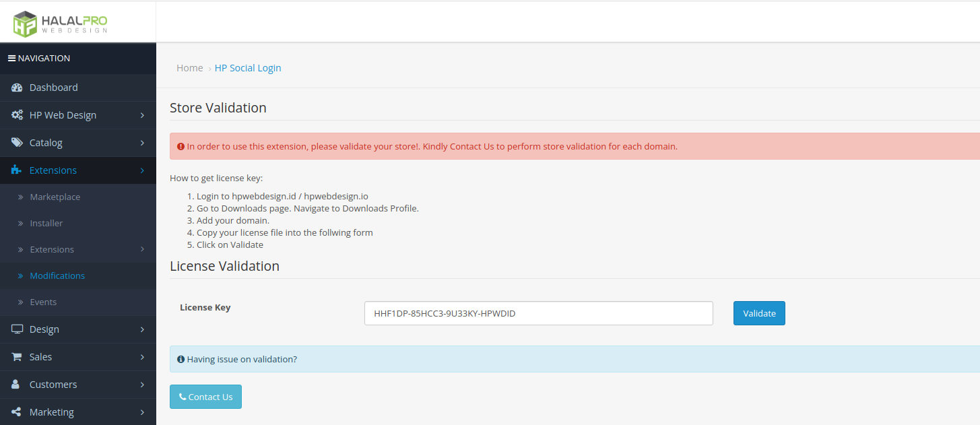Go to Home breadcrumb link
980x425 pixels.
189,68
